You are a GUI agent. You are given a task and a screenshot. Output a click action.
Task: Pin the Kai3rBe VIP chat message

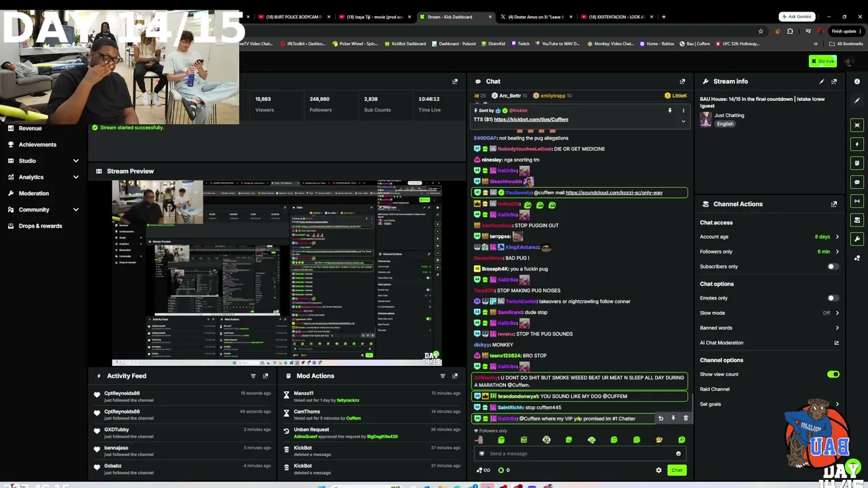click(x=673, y=419)
